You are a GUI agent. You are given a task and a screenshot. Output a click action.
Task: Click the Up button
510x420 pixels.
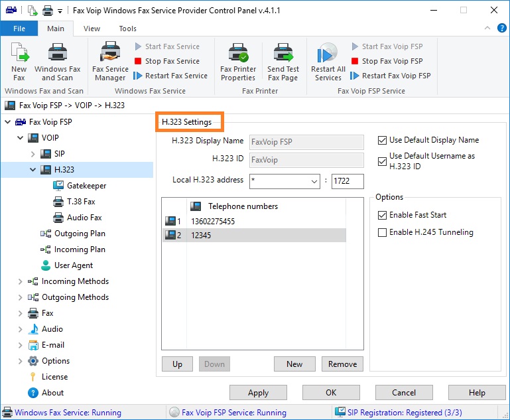tap(177, 364)
